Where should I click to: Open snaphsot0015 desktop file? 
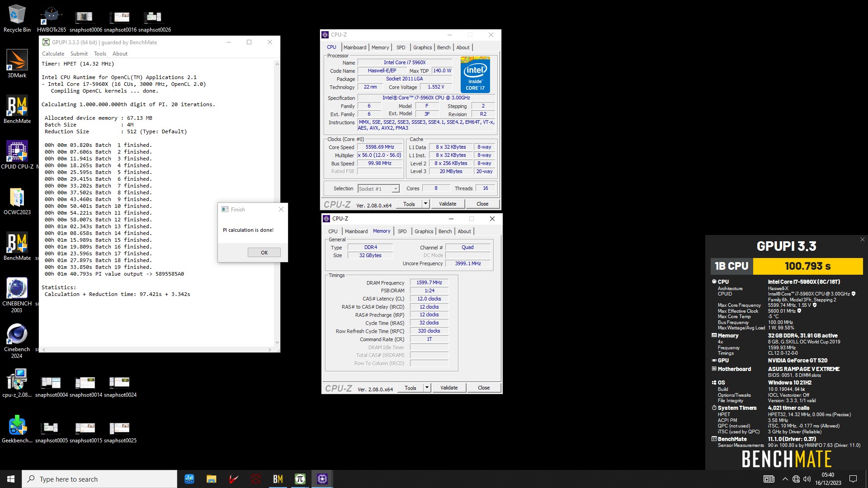click(85, 432)
